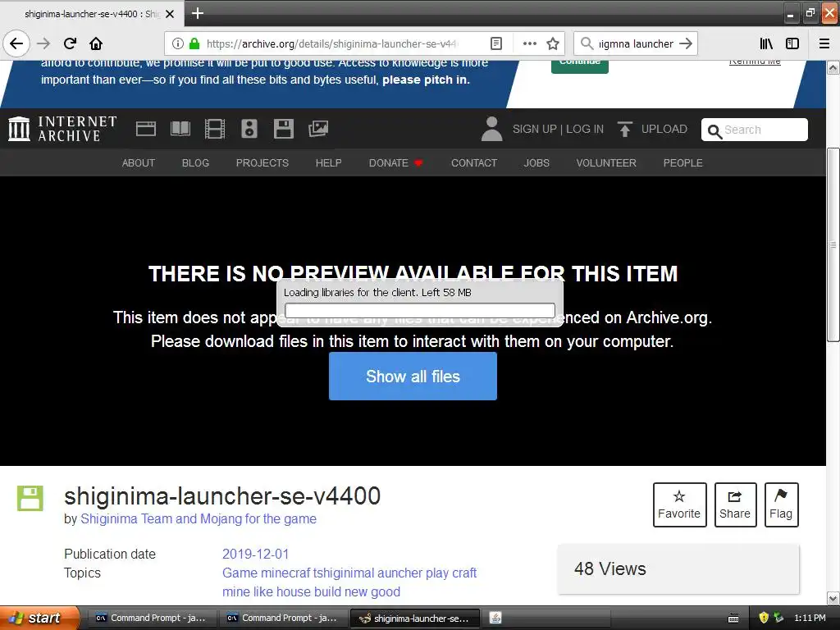Image resolution: width=840 pixels, height=630 pixels.
Task: Open the PEOPLE menu item
Action: [683, 163]
